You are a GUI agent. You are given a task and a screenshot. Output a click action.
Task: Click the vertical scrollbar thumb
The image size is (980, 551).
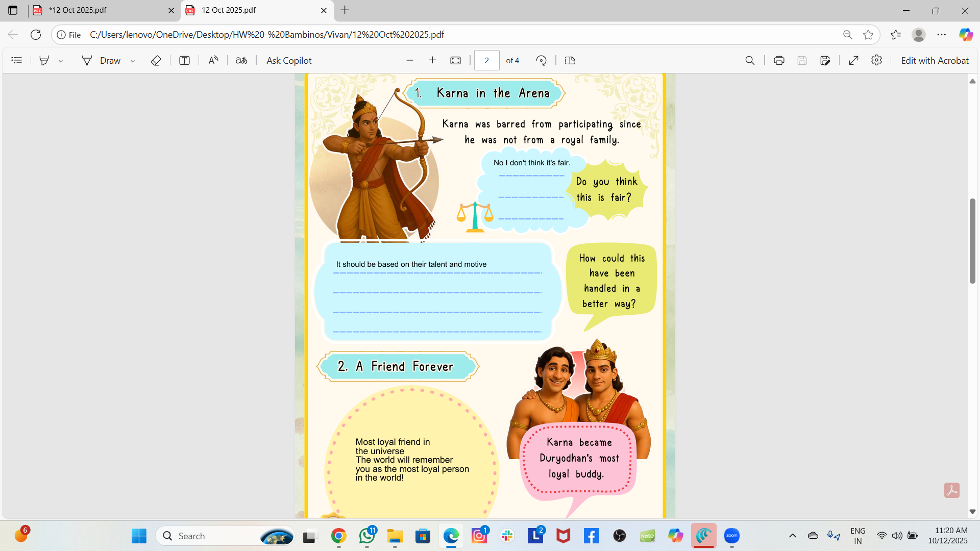coord(972,240)
